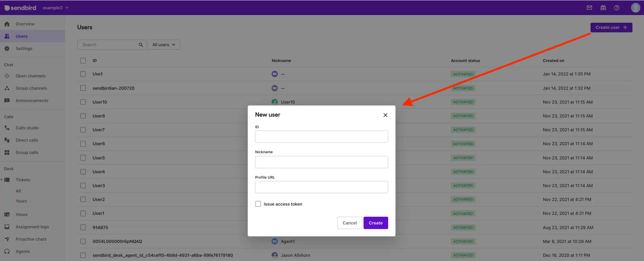644x261 pixels.
Task: Tick the checkbox next to User10
Action: pos(83,102)
